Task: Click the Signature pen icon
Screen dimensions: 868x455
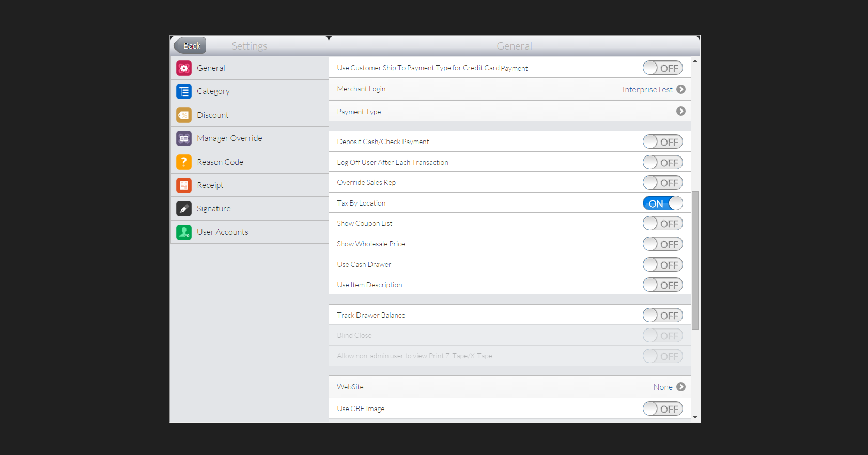Action: click(184, 209)
